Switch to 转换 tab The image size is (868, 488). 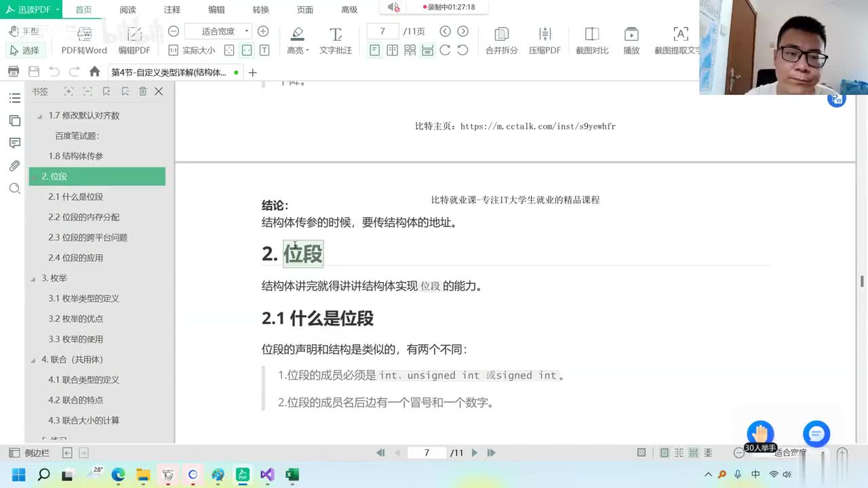click(x=260, y=9)
